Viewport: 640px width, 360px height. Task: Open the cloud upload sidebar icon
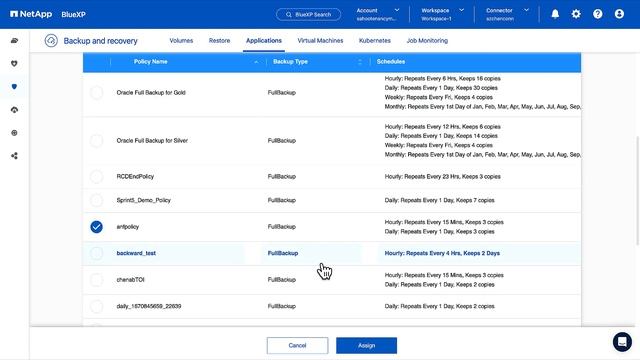14,110
